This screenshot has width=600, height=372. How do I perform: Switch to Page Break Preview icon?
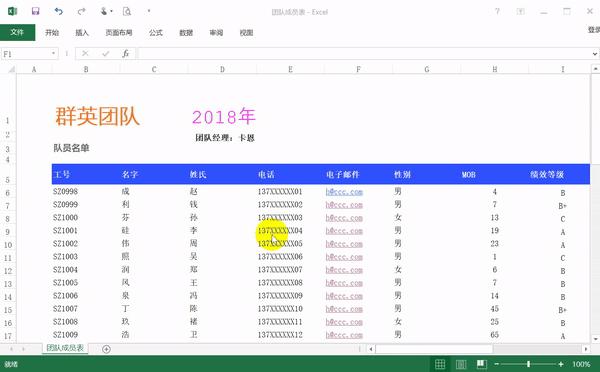click(x=481, y=364)
